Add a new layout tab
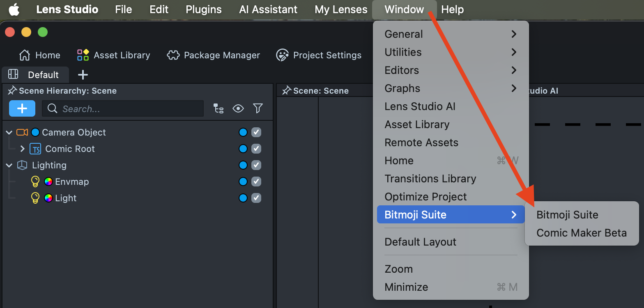 [x=83, y=75]
